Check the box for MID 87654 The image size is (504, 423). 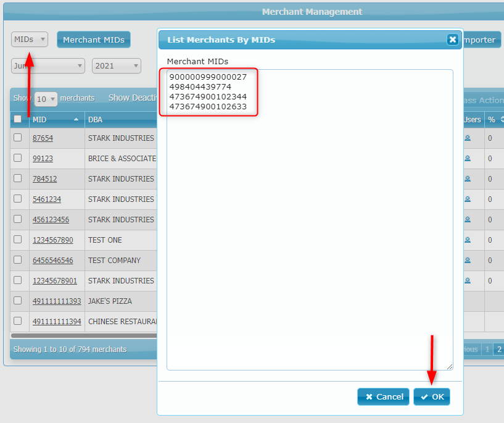(x=18, y=138)
